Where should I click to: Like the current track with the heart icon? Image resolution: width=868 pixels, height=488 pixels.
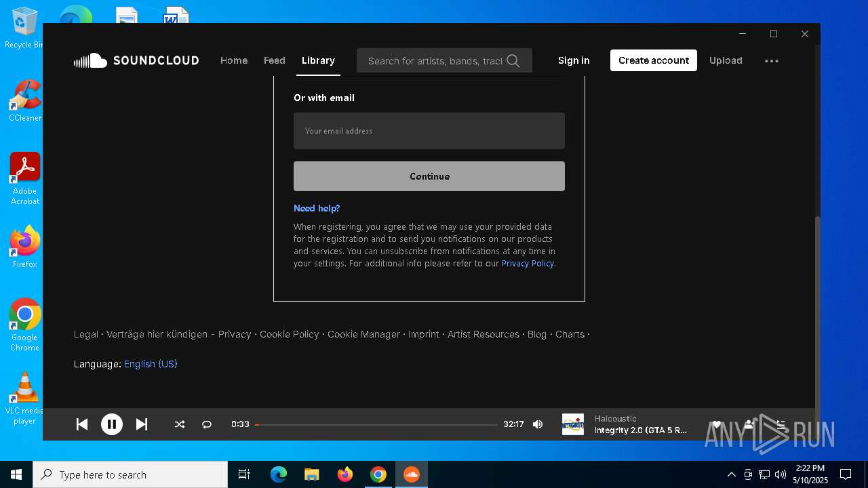[717, 424]
